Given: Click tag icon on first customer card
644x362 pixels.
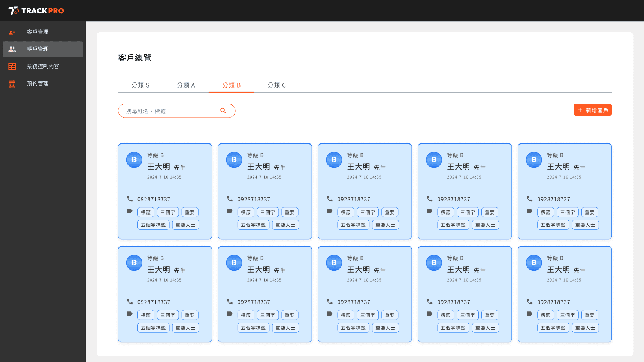Looking at the screenshot, I should pyautogui.click(x=130, y=211).
